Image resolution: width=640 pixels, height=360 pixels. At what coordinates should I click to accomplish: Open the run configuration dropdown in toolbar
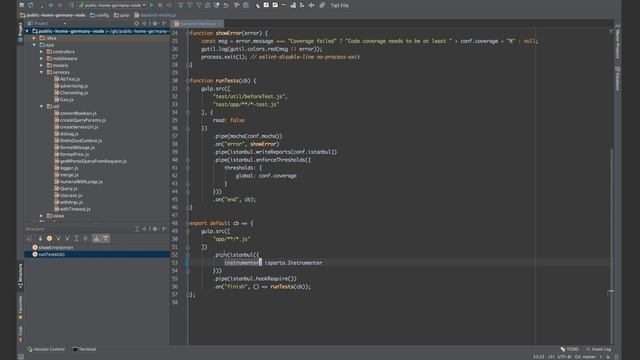point(113,5)
